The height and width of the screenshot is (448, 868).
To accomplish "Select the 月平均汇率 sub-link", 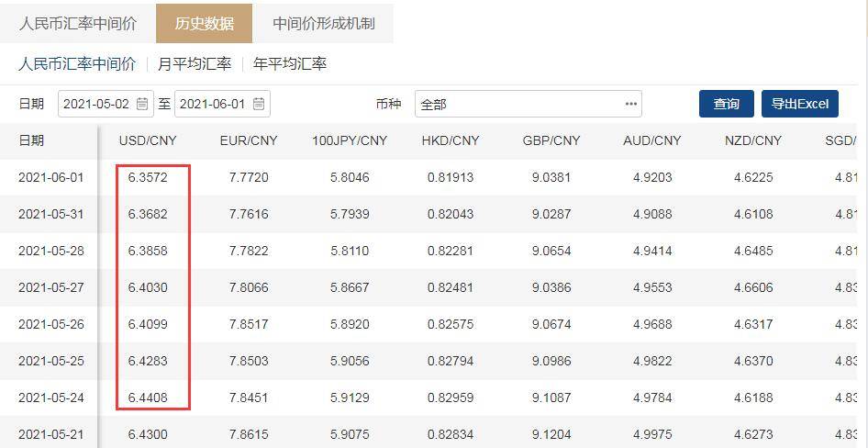I will coord(195,64).
